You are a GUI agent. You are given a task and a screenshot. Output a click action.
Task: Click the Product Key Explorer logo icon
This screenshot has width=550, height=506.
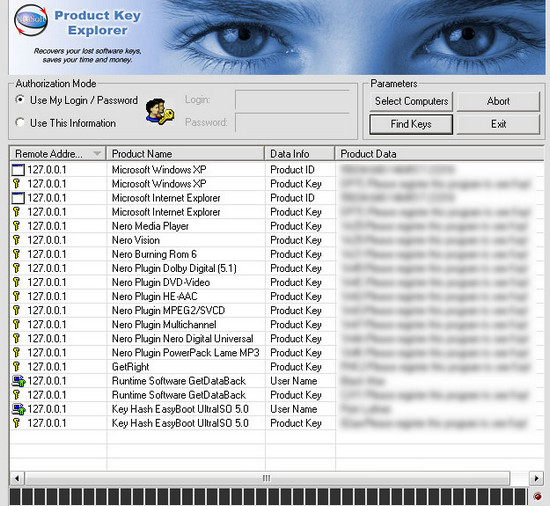[x=31, y=20]
